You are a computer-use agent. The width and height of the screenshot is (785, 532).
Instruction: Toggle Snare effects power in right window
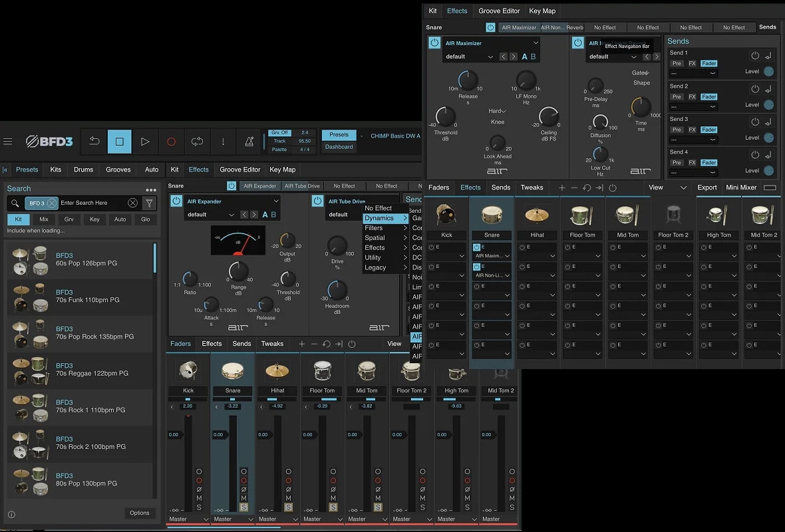coord(490,27)
